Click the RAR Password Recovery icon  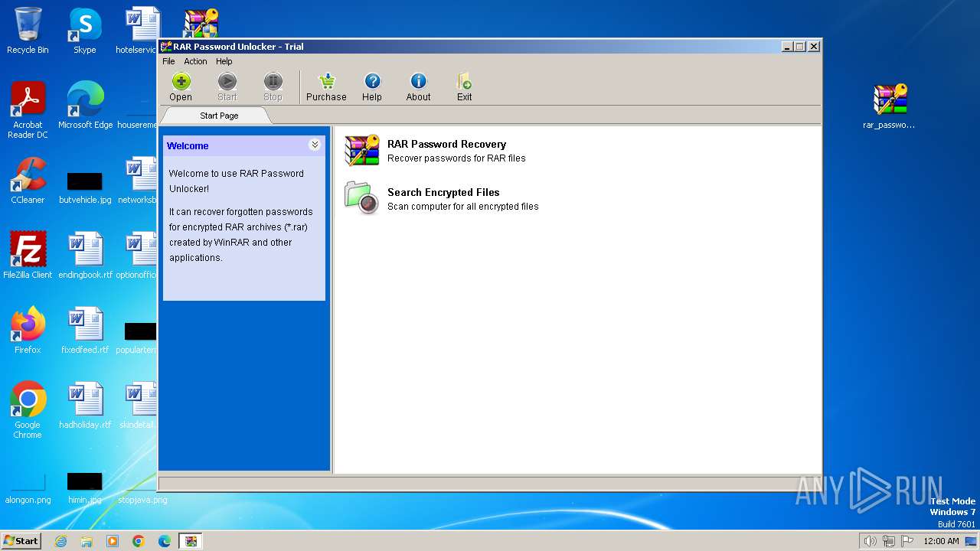pyautogui.click(x=361, y=150)
